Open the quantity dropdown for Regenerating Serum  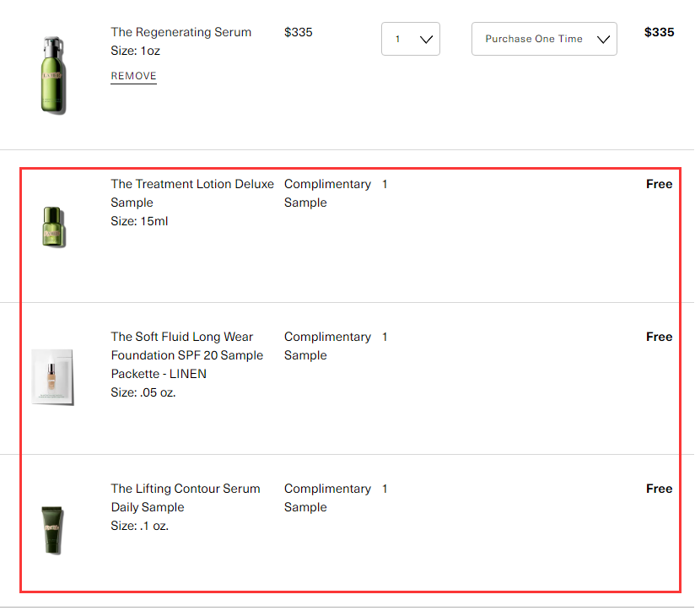pyautogui.click(x=411, y=39)
